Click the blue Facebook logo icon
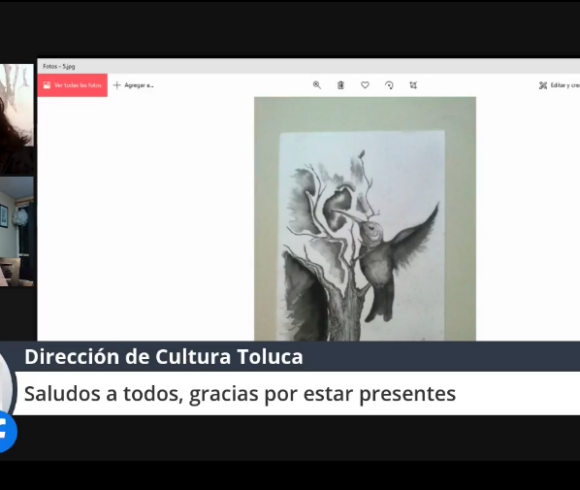Image resolution: width=580 pixels, height=490 pixels. 6,432
